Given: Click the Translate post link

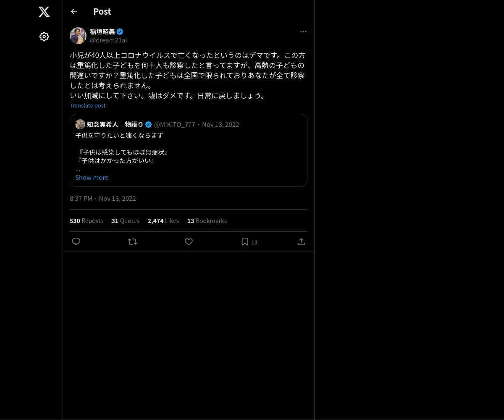Looking at the screenshot, I should coord(87,105).
